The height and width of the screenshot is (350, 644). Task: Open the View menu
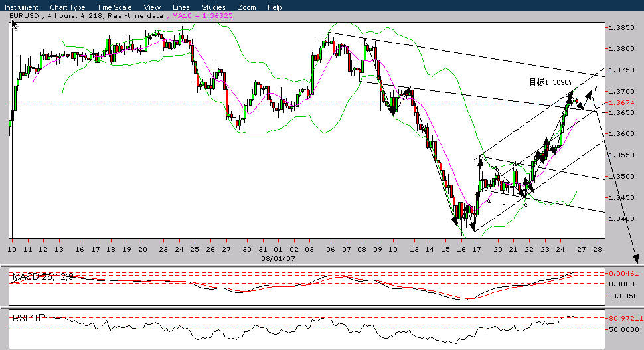click(152, 7)
